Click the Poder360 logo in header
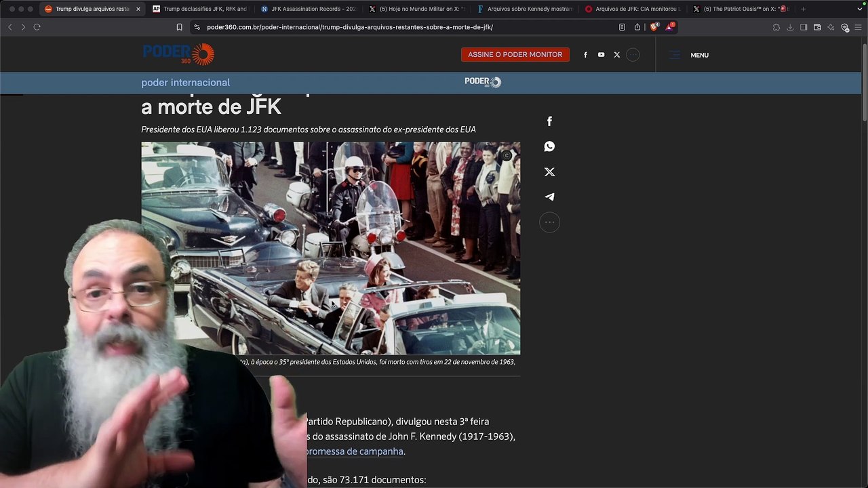 [178, 54]
